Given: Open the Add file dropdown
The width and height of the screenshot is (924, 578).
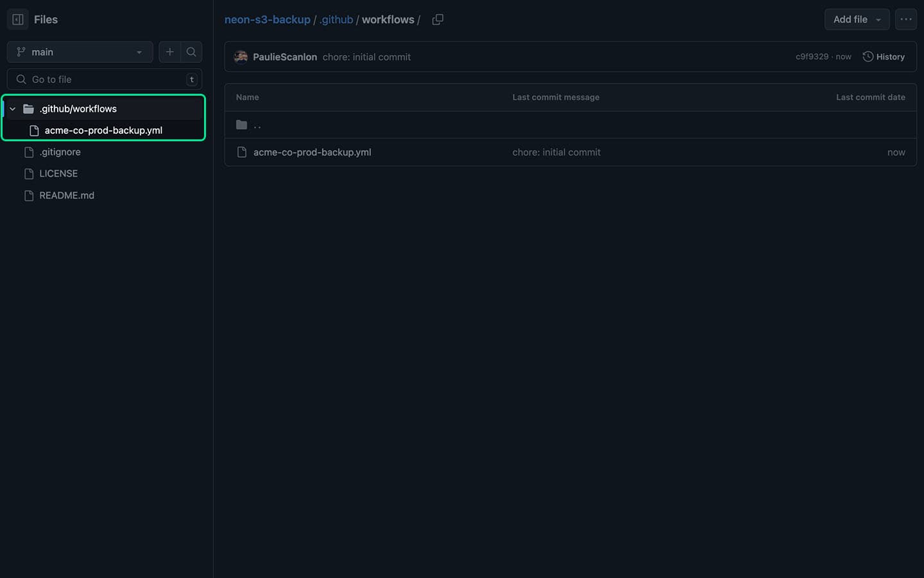Looking at the screenshot, I should tap(857, 19).
